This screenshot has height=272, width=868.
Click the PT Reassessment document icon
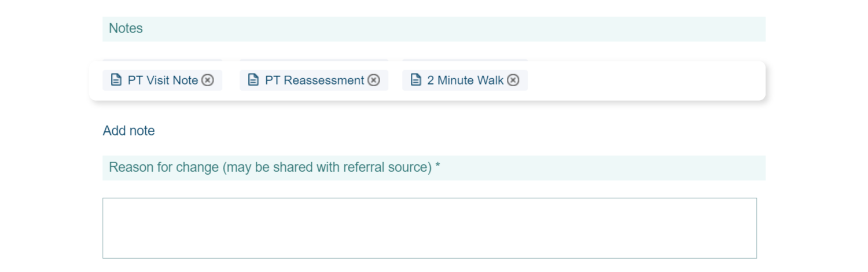pos(253,80)
